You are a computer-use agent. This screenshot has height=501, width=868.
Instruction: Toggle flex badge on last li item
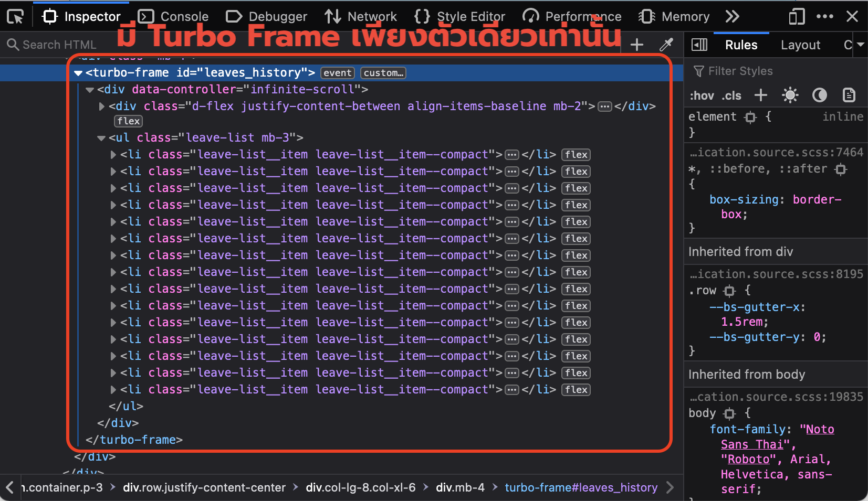point(576,390)
